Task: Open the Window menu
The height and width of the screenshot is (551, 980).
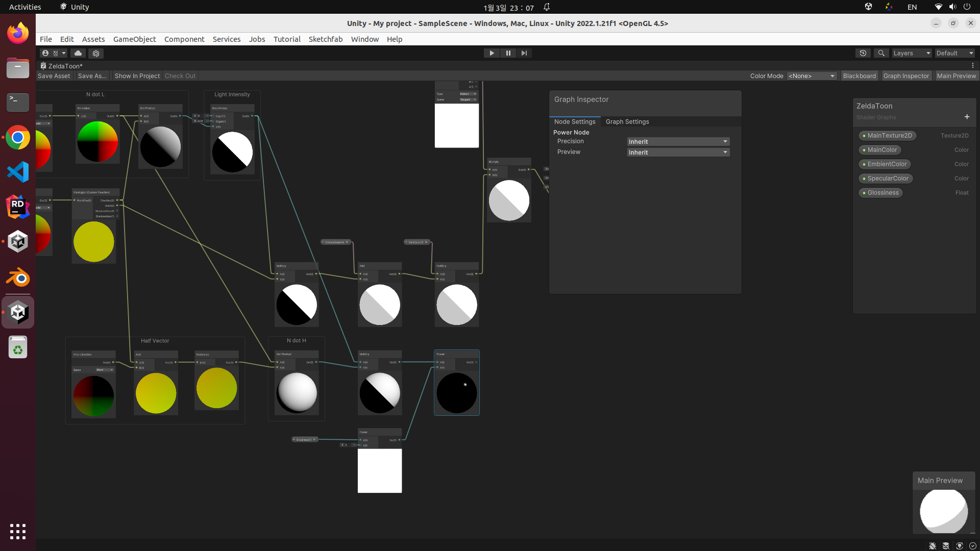Action: point(365,39)
